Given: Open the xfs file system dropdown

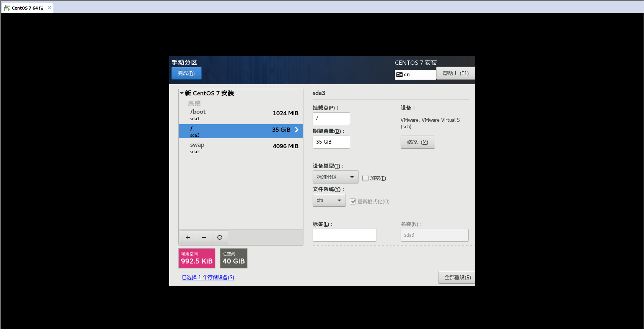Looking at the screenshot, I should [329, 200].
